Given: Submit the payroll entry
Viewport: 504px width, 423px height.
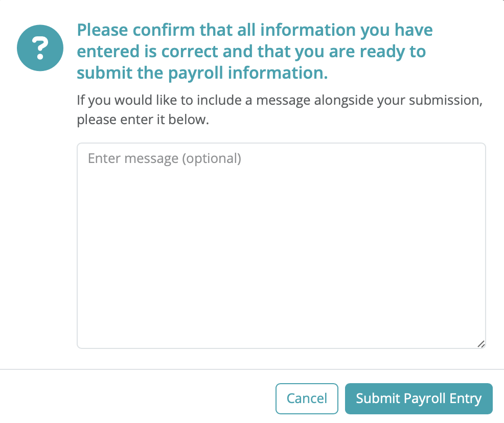Looking at the screenshot, I should (419, 398).
